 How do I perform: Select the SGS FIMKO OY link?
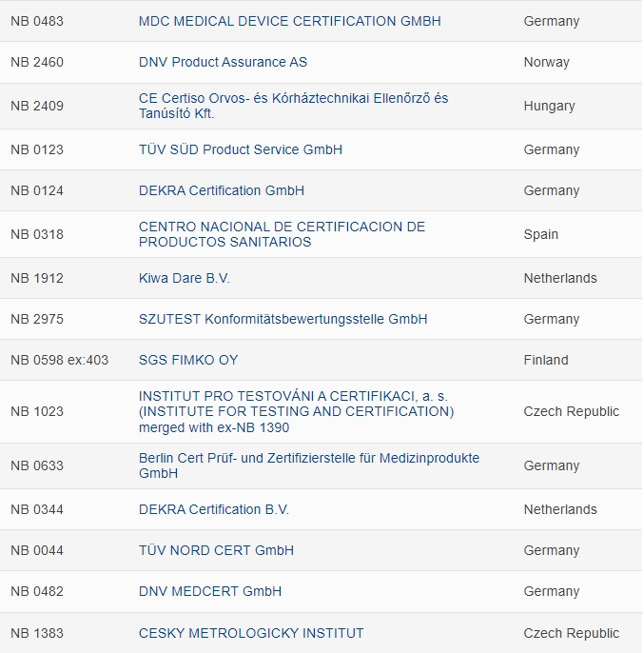point(188,360)
